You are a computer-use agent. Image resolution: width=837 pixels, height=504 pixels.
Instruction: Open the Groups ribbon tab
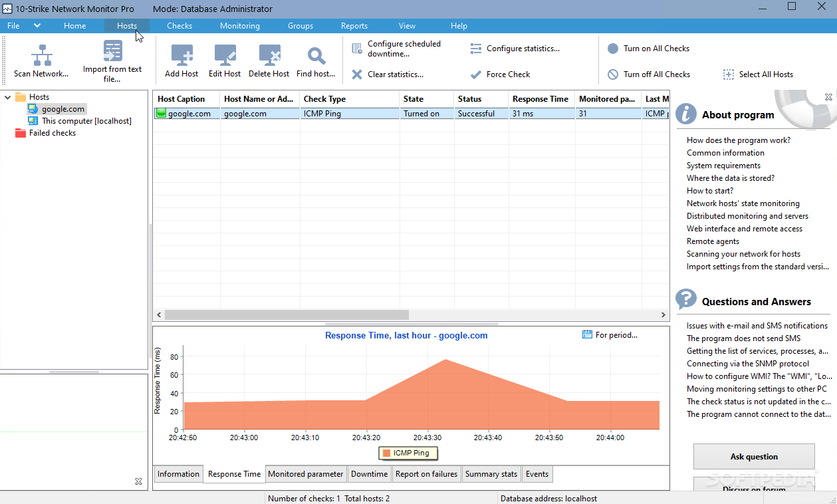click(x=300, y=26)
